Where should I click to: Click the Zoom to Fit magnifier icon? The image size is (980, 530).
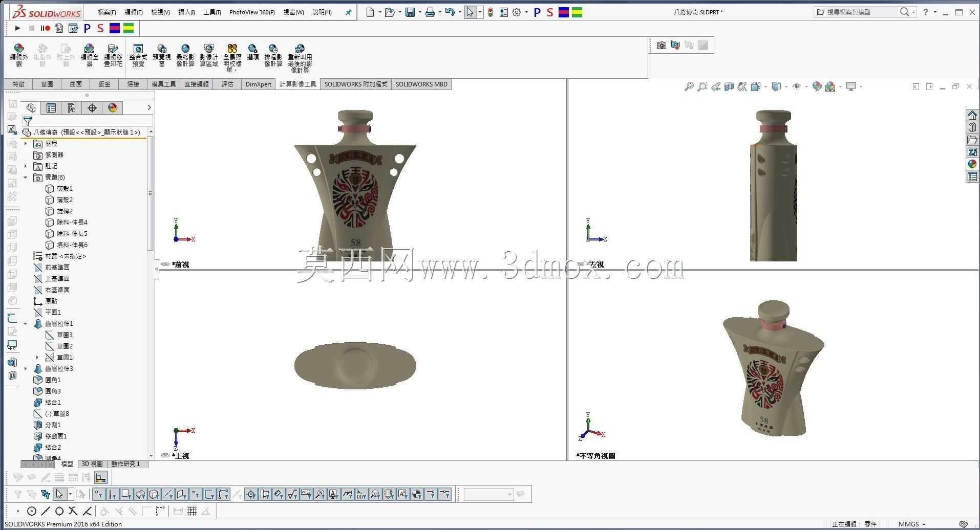click(x=689, y=87)
